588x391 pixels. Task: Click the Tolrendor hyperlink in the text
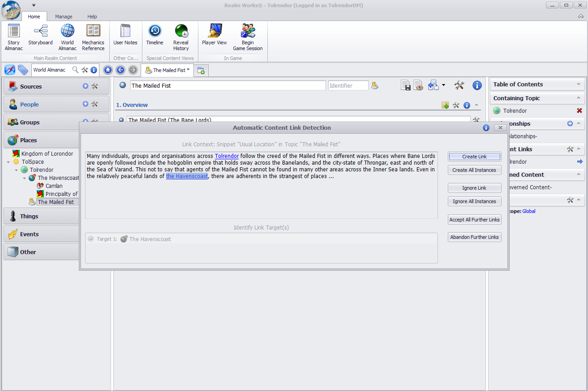pyautogui.click(x=227, y=156)
